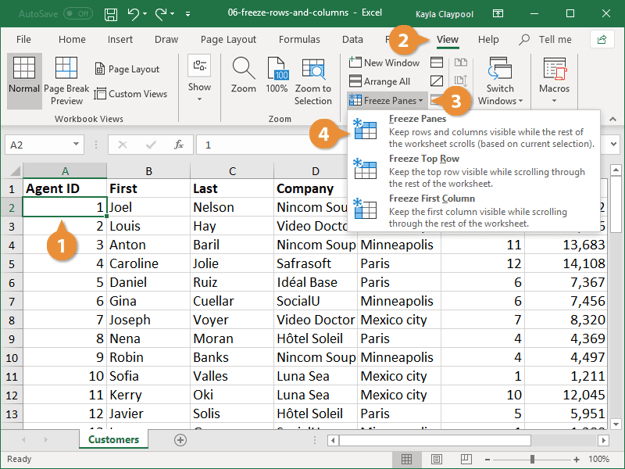Viewport: 625px width, 469px height.
Task: Click Zoom to Selection icon
Action: 312,76
